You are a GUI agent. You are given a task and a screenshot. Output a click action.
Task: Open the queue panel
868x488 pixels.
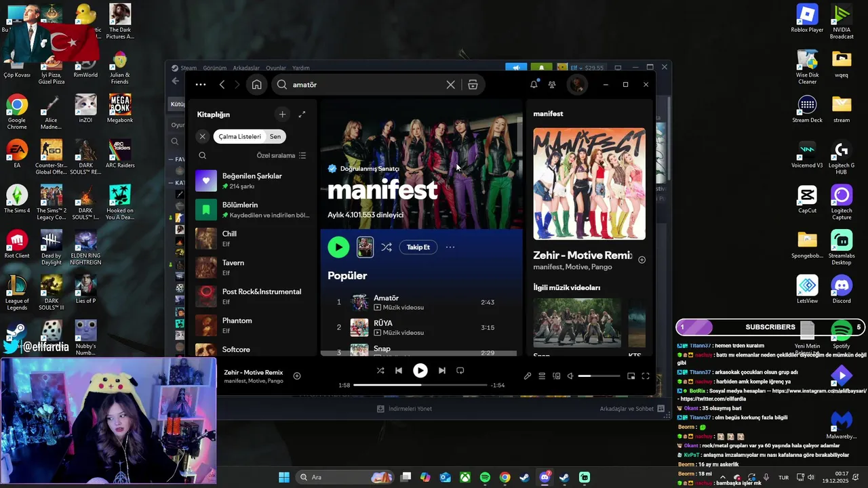pyautogui.click(x=542, y=376)
